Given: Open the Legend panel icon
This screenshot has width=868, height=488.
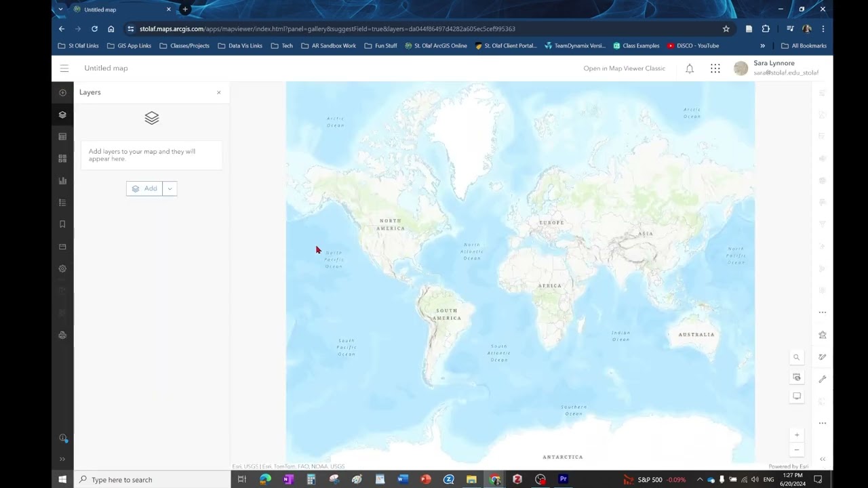Looking at the screenshot, I should coord(62,203).
